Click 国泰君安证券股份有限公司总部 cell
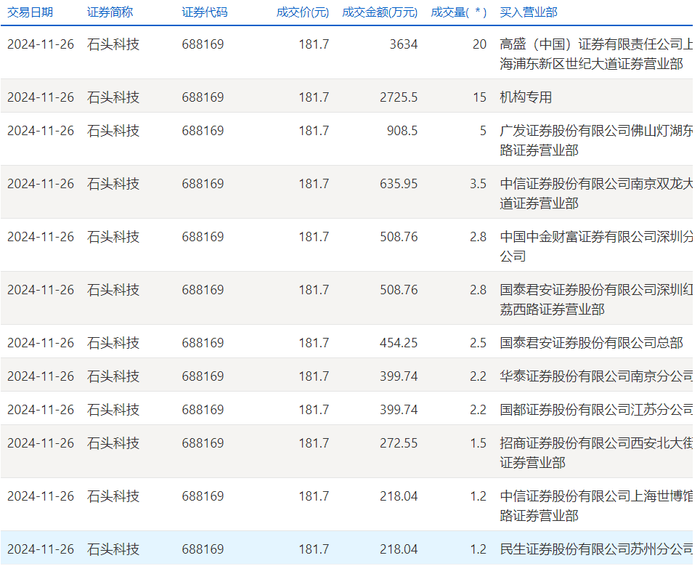 click(x=591, y=343)
